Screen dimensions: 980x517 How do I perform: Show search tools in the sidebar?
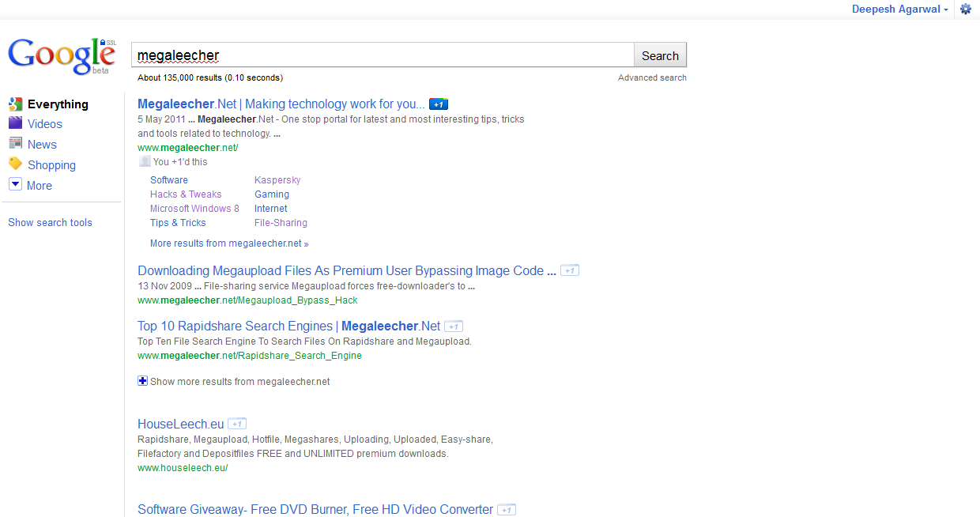click(50, 222)
